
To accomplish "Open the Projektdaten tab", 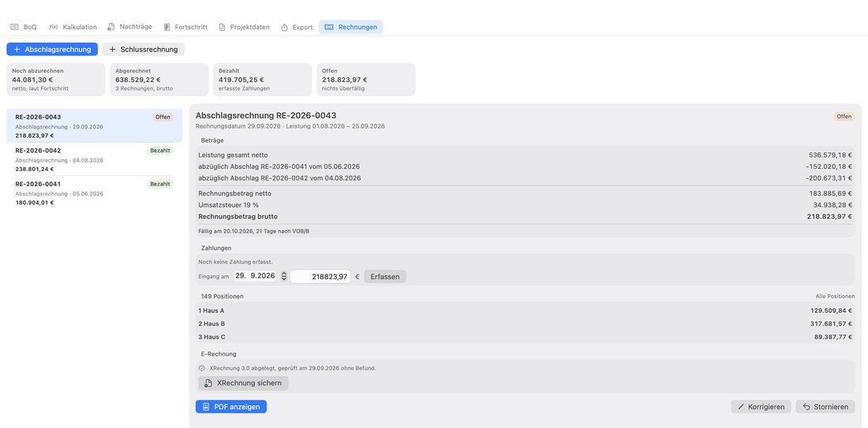I will coord(244,27).
